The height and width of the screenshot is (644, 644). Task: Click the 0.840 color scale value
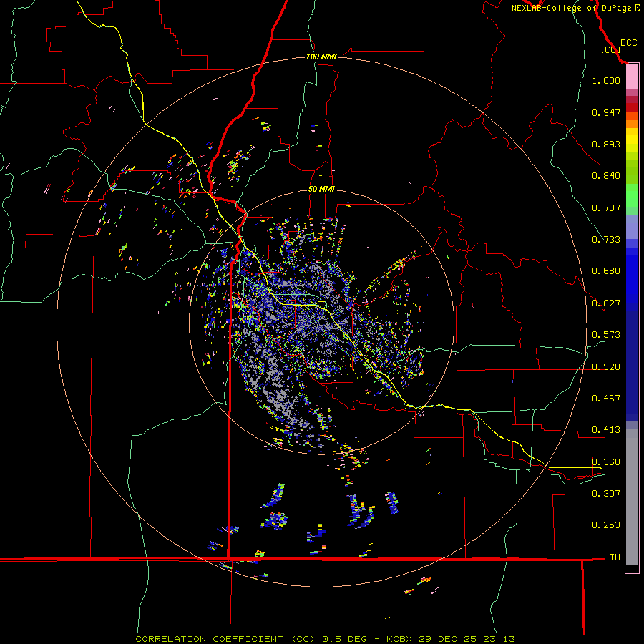(x=606, y=176)
